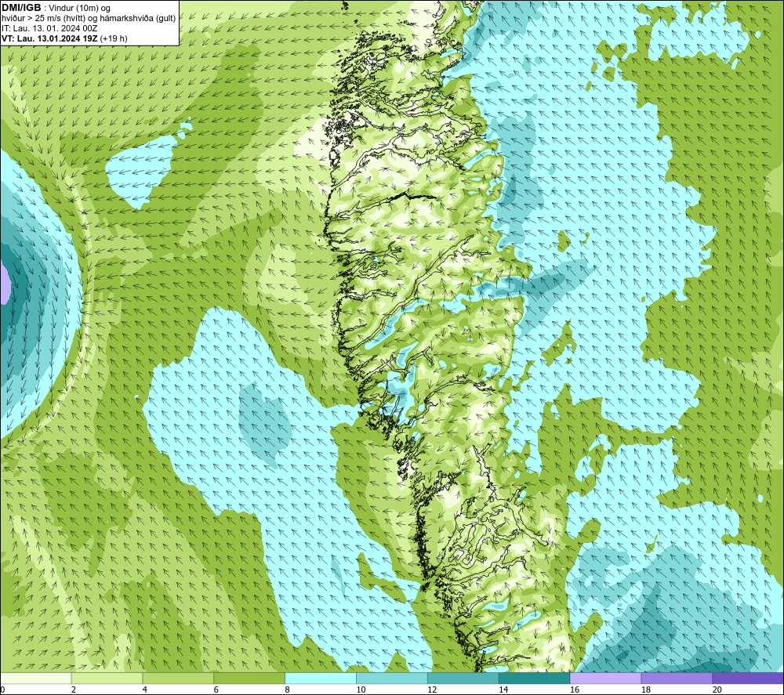This screenshot has width=784, height=695.
Task: Click the 8–10 light cyan legend swatch
Action: [321, 678]
